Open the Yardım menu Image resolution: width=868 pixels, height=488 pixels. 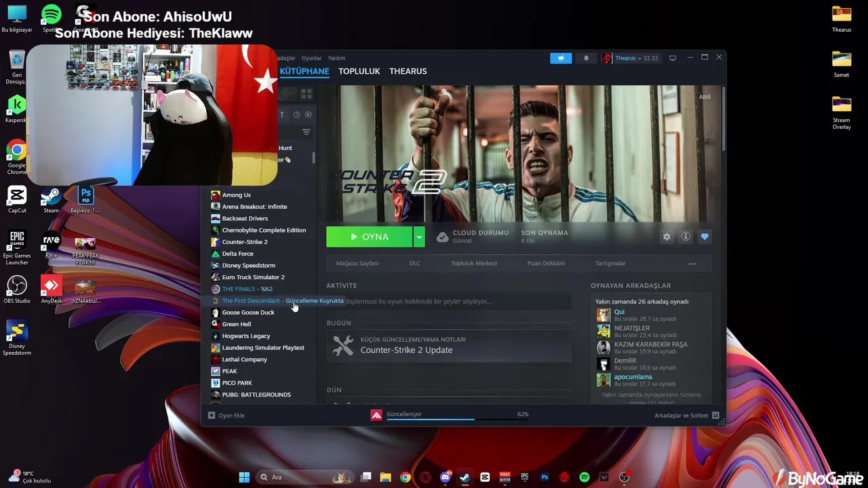pos(336,58)
